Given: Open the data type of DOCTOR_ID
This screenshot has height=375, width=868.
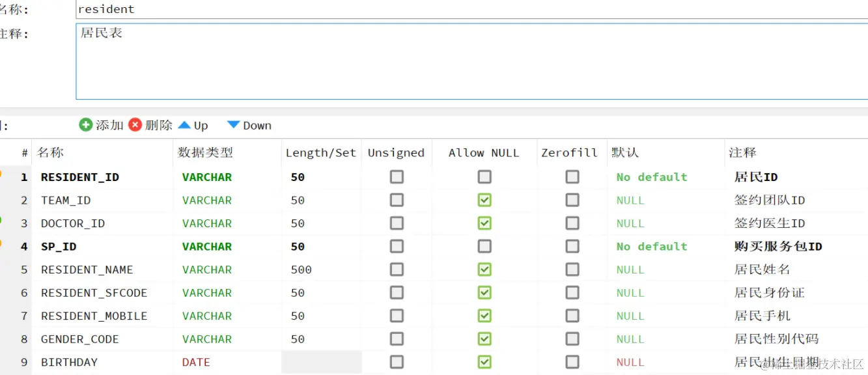Looking at the screenshot, I should coord(207,223).
